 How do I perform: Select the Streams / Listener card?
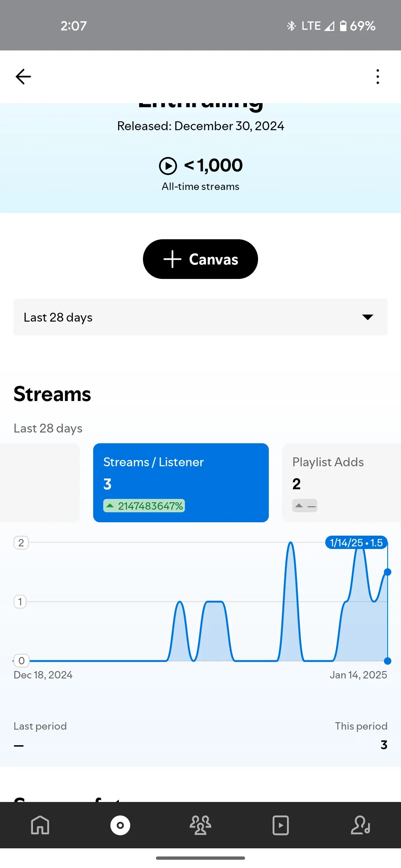(181, 483)
